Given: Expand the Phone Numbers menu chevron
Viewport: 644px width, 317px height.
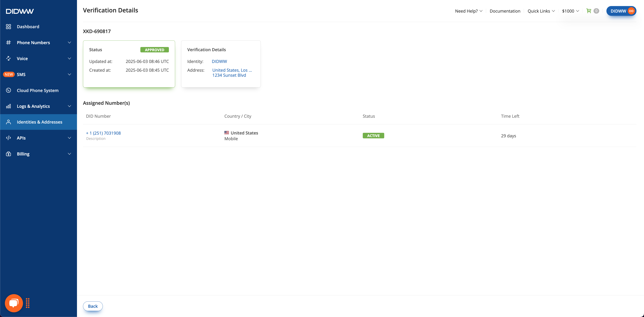Looking at the screenshot, I should pyautogui.click(x=69, y=42).
